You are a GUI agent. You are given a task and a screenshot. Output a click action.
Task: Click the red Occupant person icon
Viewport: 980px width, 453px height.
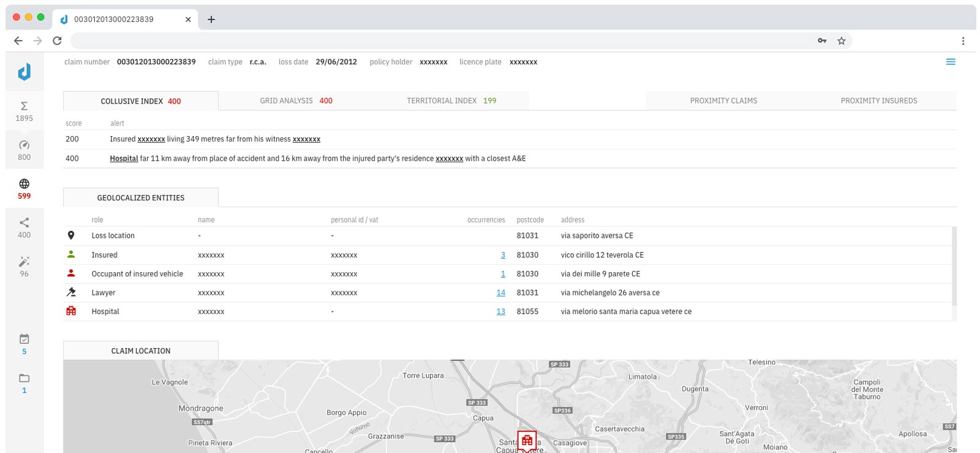71,273
